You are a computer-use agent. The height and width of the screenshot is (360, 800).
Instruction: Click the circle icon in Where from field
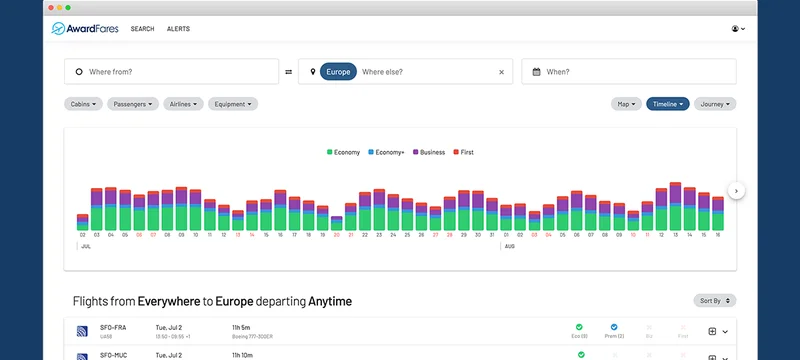(79, 72)
